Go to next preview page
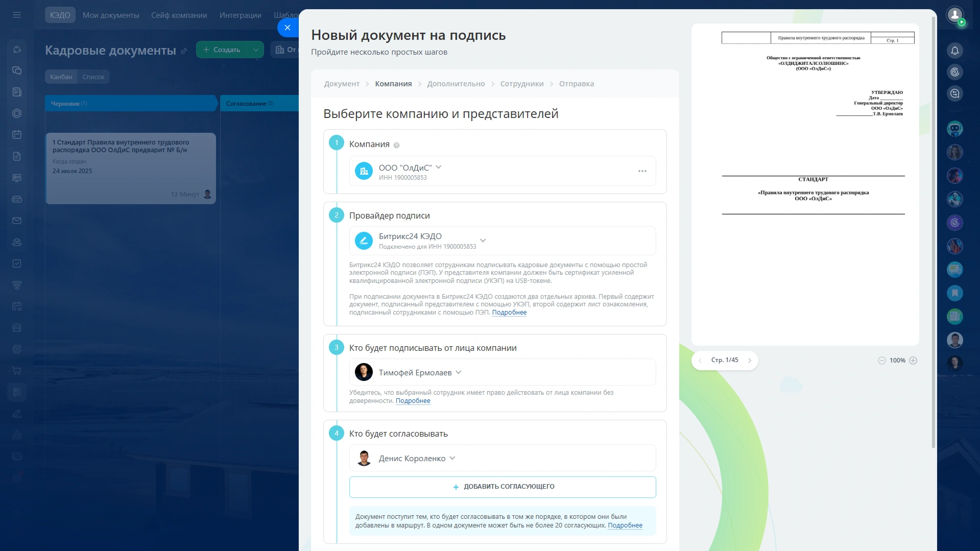 (x=750, y=361)
